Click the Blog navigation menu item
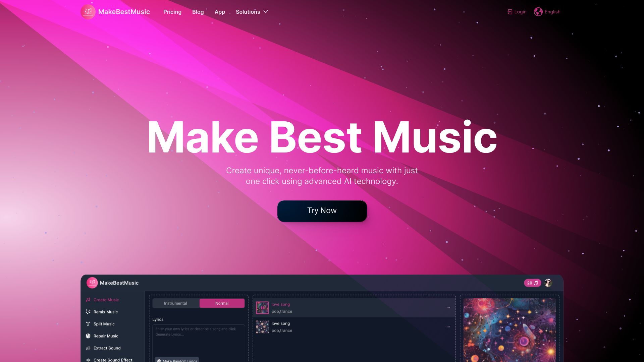Viewport: 644px width, 362px height. coord(198,12)
